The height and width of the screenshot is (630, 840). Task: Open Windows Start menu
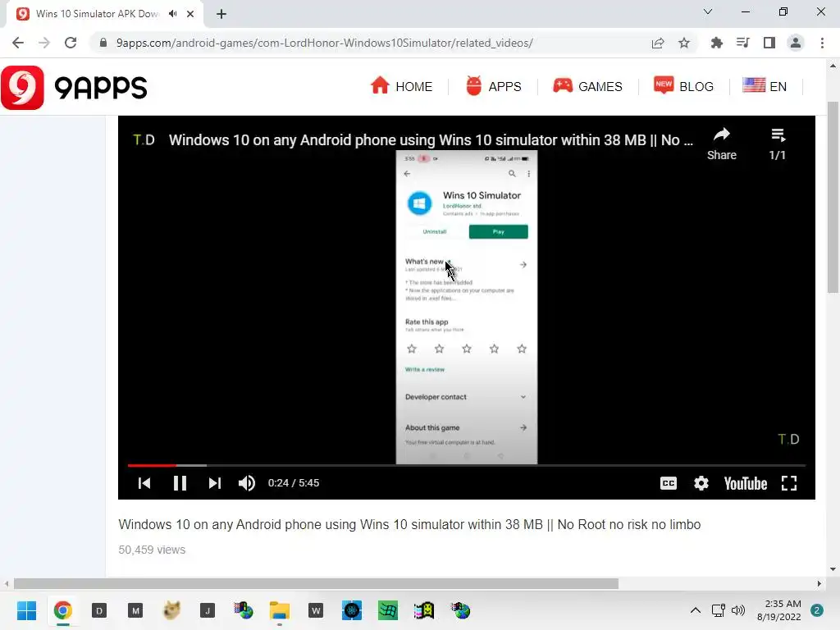pos(26,610)
